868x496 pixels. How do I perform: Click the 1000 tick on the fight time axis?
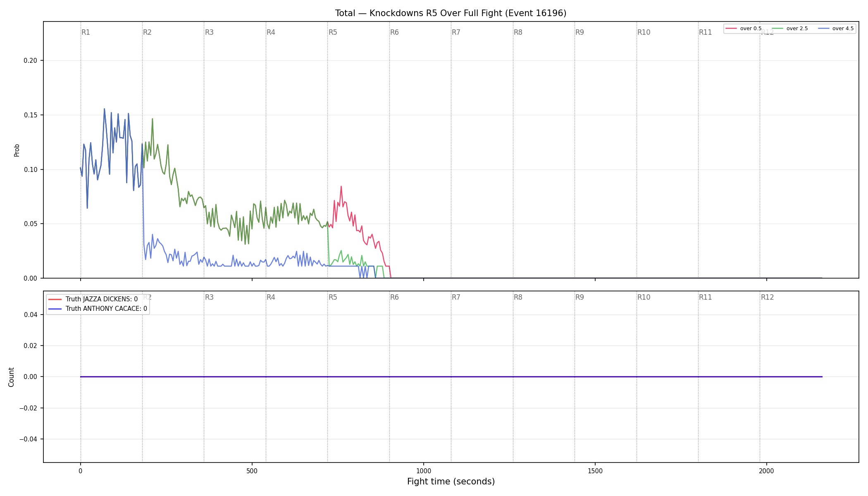click(x=423, y=471)
